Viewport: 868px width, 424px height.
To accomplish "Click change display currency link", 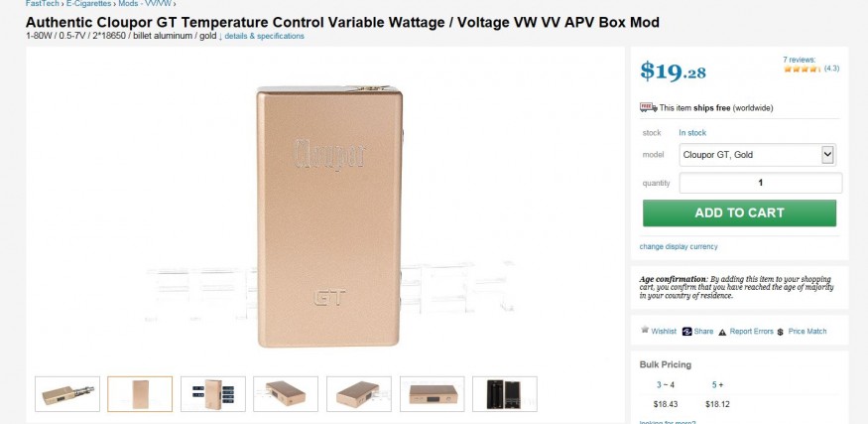I will point(679,246).
